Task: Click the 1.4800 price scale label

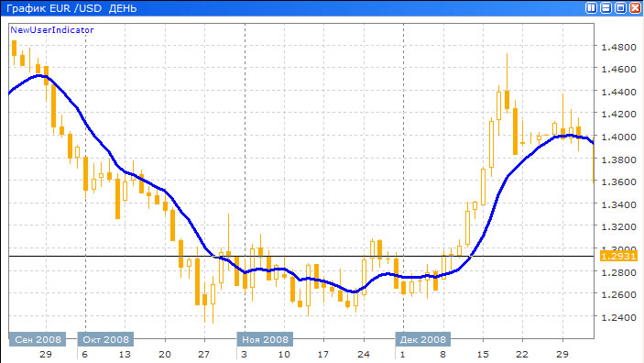Action: pos(618,48)
